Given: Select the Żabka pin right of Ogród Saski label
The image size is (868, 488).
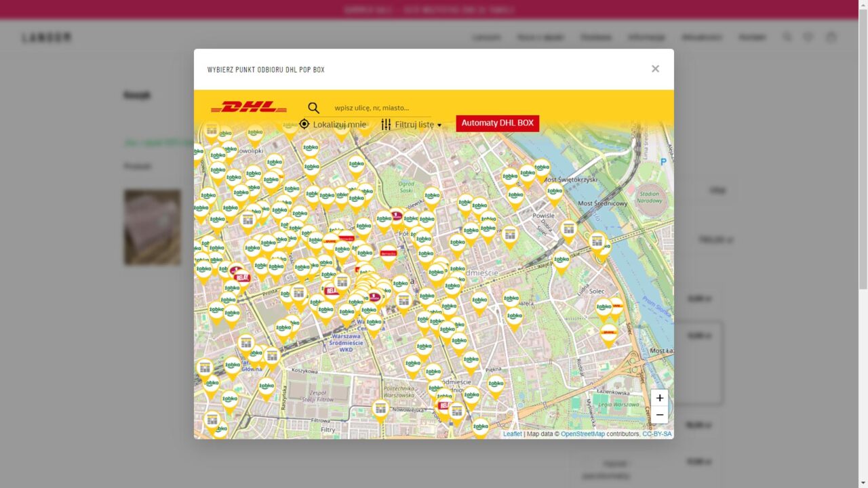Looking at the screenshot, I should point(432,199).
